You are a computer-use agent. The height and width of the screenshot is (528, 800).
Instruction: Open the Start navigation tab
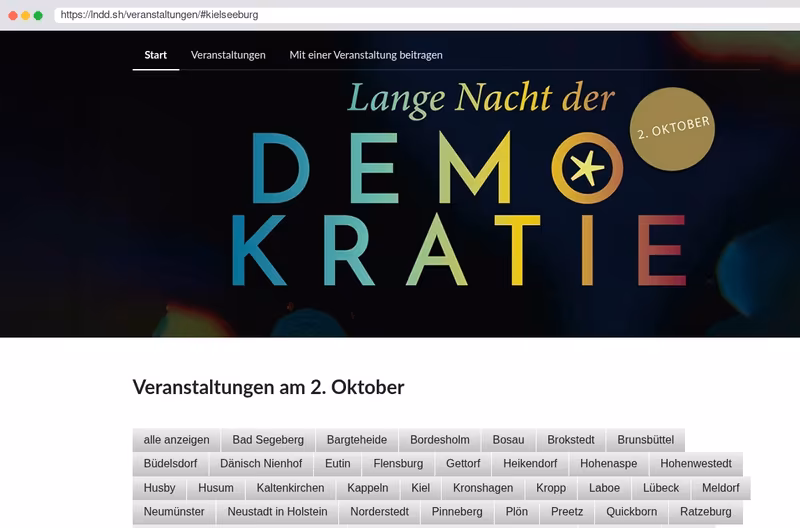[156, 55]
